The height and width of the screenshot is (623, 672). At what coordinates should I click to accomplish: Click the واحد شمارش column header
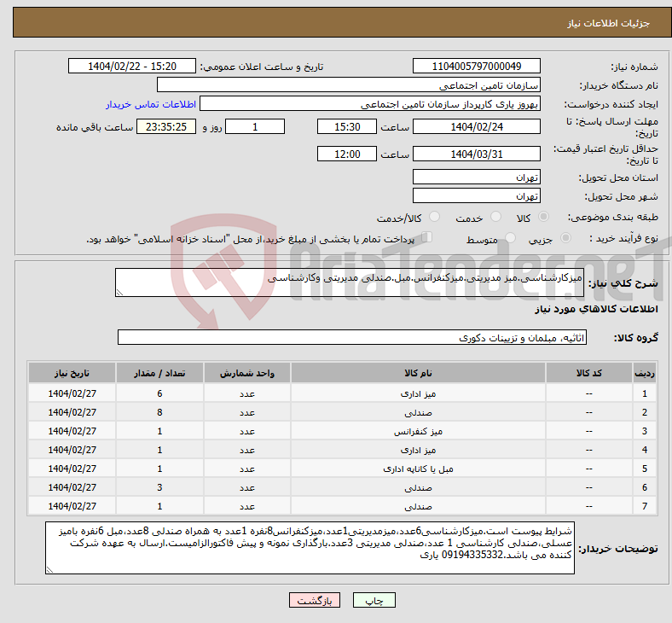(247, 373)
